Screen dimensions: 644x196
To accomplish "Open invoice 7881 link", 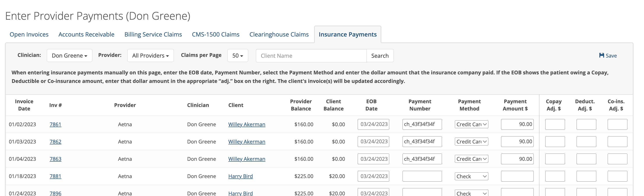I will coord(56,176).
